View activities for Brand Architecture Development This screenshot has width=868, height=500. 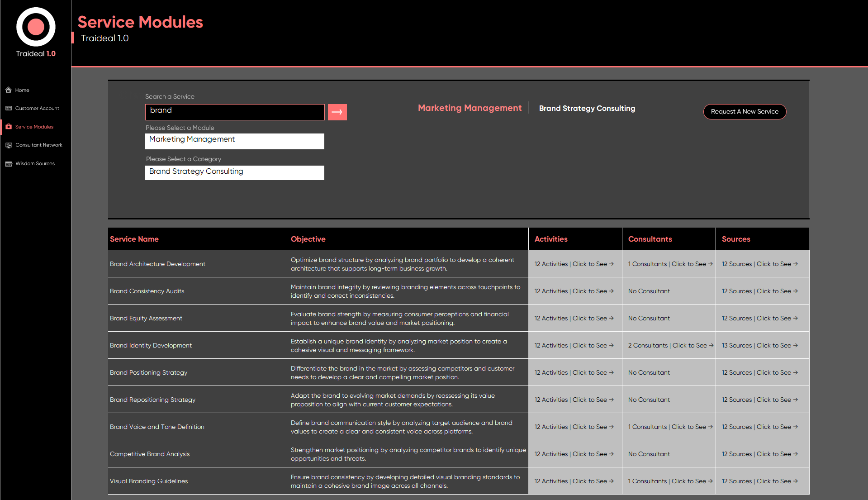(x=574, y=264)
